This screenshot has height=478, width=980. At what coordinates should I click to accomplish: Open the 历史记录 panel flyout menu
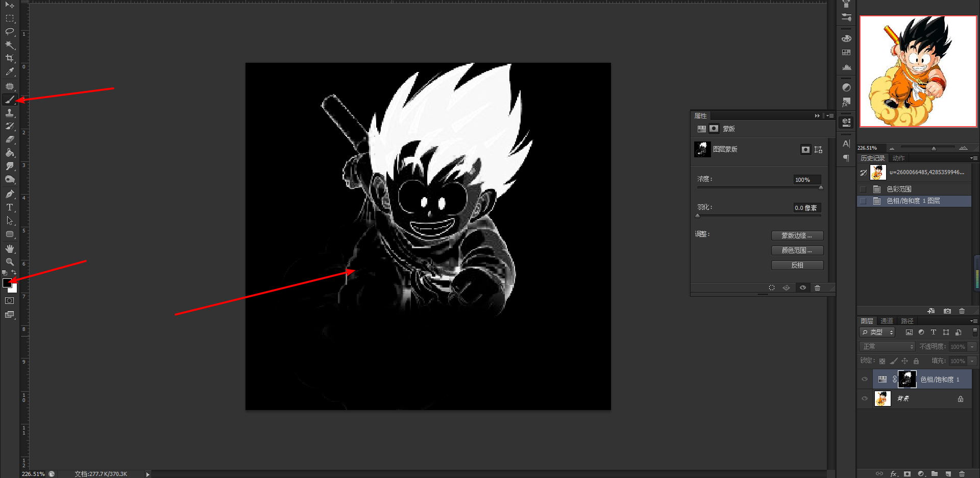[x=974, y=158]
